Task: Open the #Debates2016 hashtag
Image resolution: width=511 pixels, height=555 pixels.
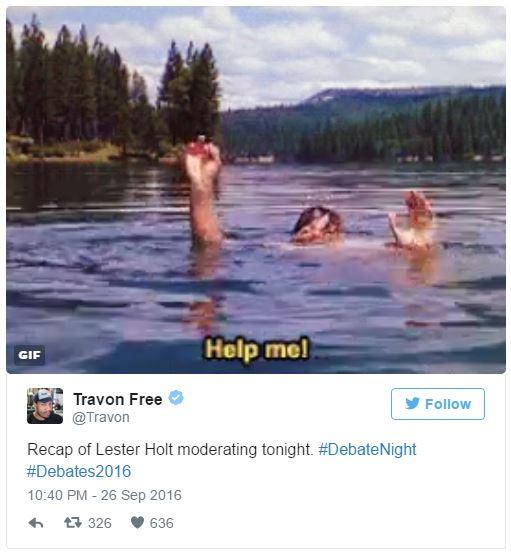Action: point(79,471)
